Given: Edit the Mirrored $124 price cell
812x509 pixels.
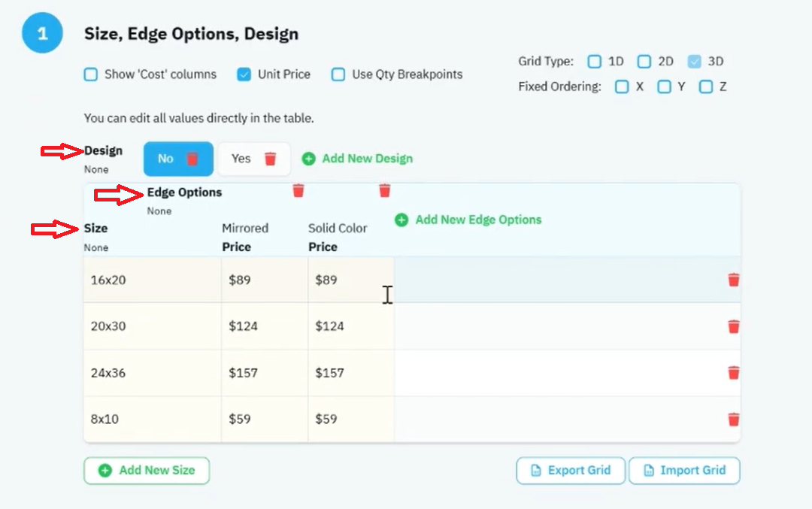Looking at the screenshot, I should pyautogui.click(x=265, y=326).
